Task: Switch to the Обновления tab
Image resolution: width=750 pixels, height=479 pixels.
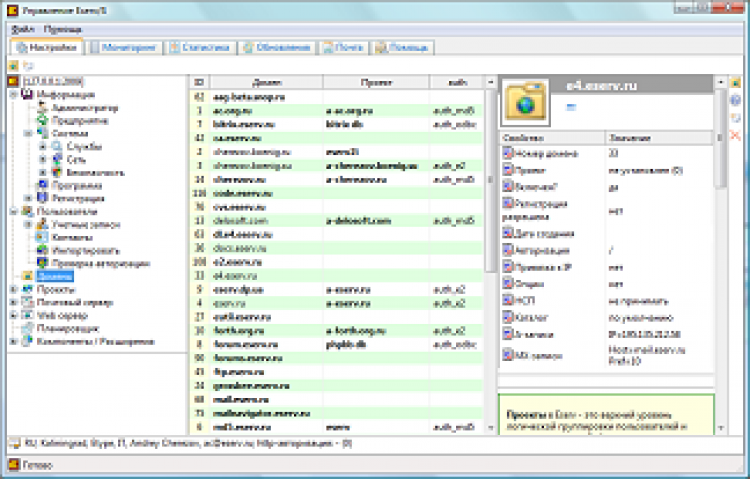Action: point(276,47)
